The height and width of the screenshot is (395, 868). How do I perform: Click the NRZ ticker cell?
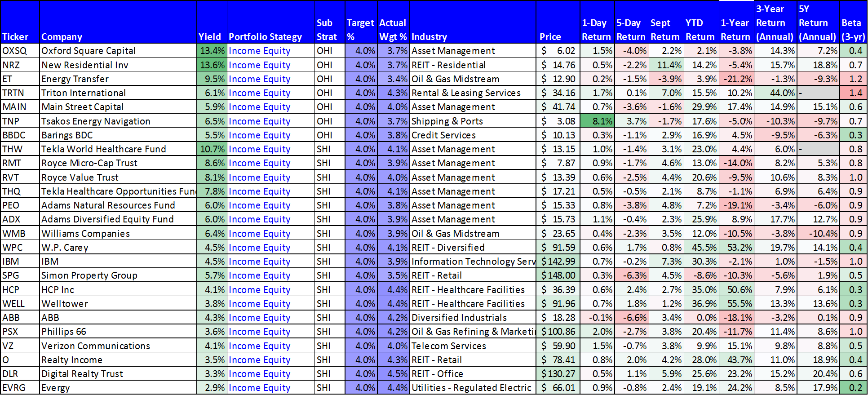(20, 65)
